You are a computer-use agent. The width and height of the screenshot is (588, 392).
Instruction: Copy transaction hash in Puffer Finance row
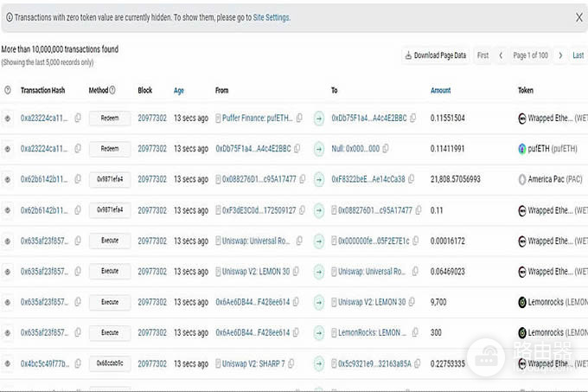[x=78, y=118]
